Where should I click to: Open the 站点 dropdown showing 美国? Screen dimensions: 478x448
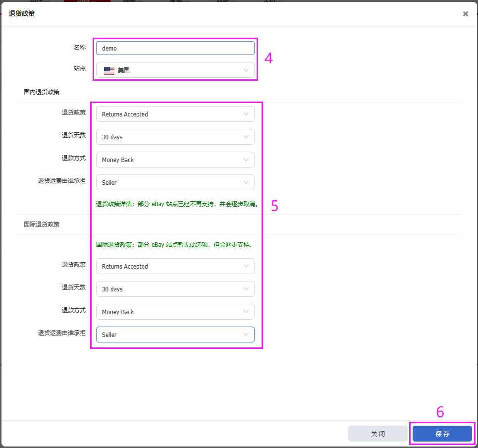(x=175, y=70)
